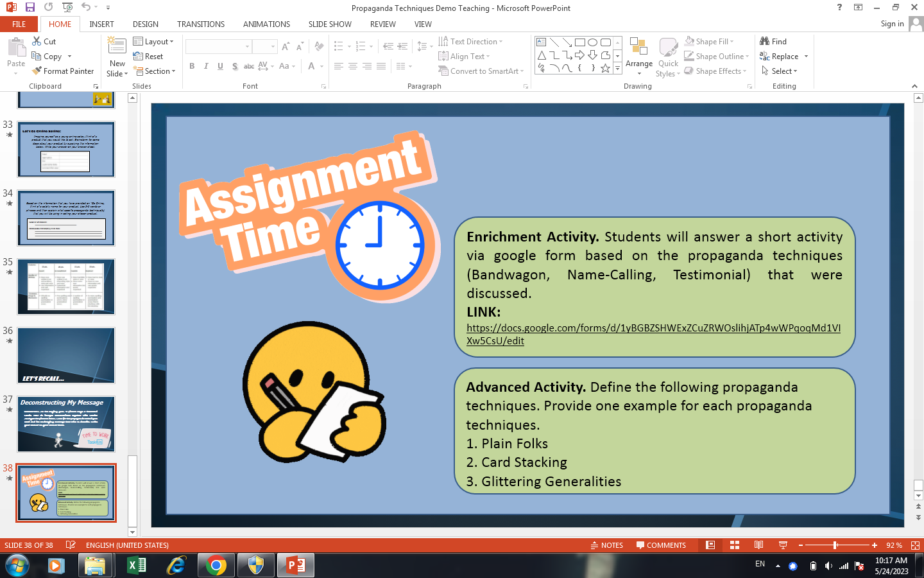
Task: Click zoom out minus button
Action: [801, 545]
